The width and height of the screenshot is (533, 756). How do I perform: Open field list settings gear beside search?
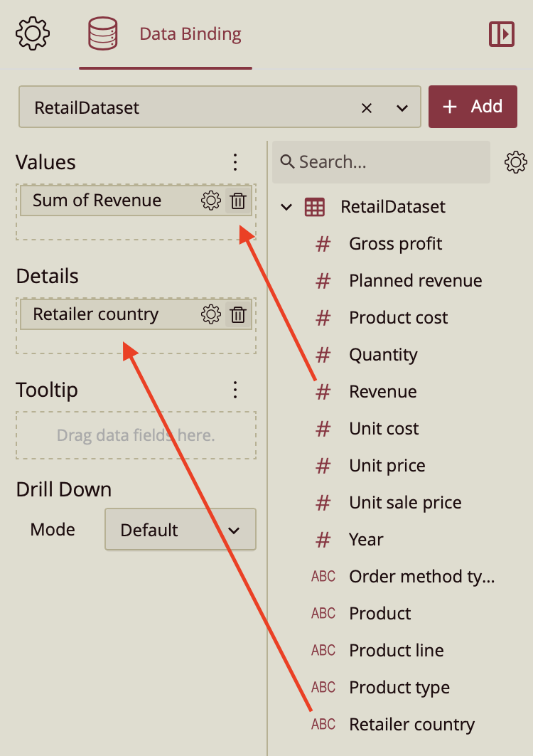[516, 162]
